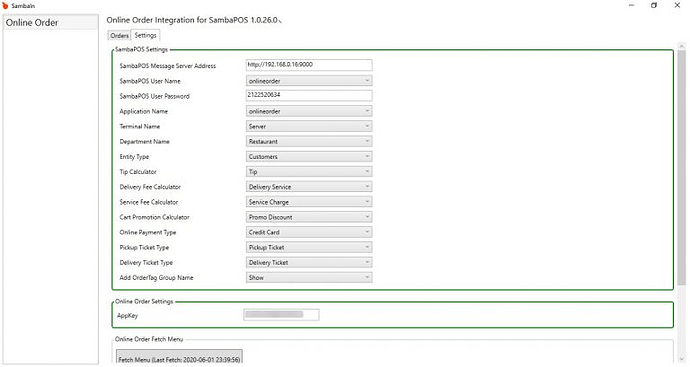Expand the Department Name combo box
The image size is (690, 367).
coord(309,141)
